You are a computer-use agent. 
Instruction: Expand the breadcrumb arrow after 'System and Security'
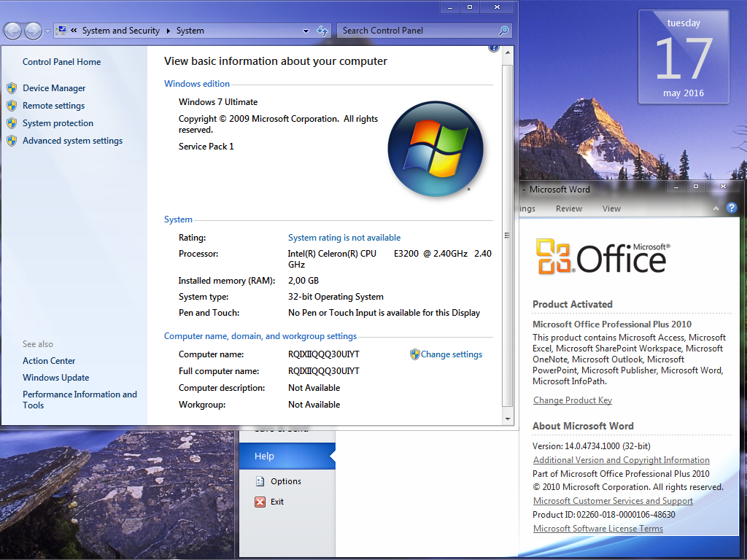[169, 31]
